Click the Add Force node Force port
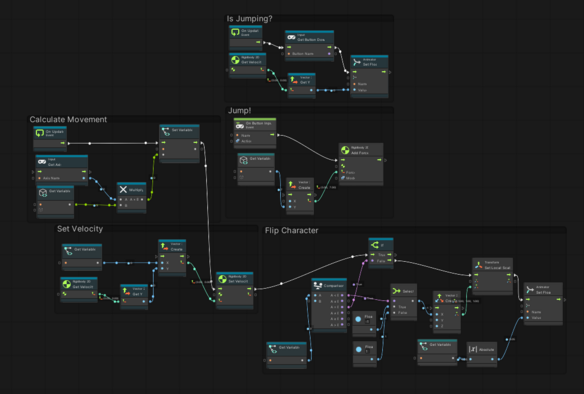This screenshot has height=394, width=584. 343,172
